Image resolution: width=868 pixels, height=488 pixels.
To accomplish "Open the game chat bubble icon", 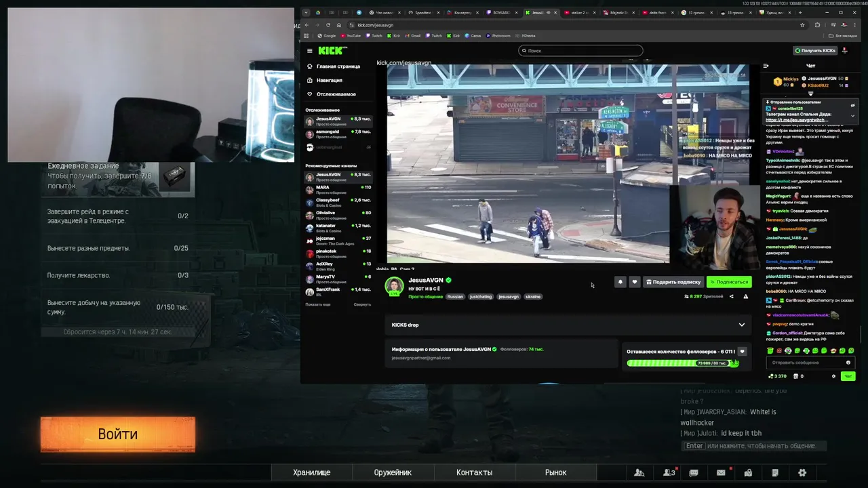I will (x=694, y=472).
